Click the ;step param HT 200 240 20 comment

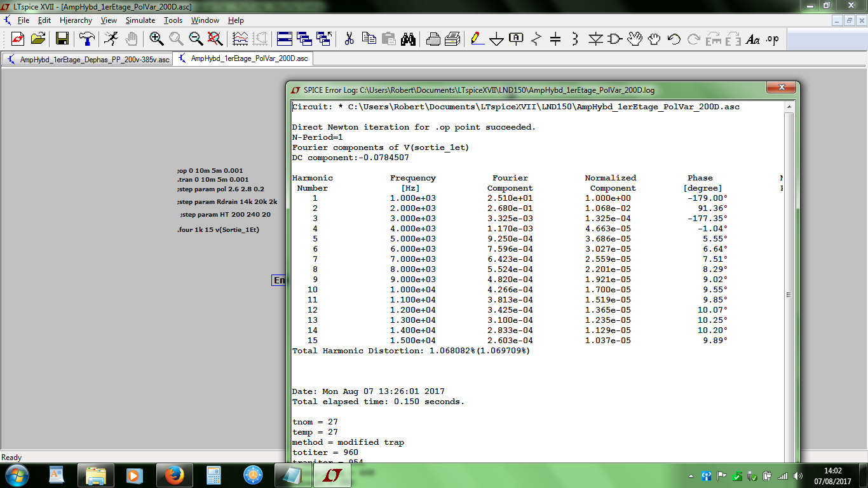pos(225,215)
